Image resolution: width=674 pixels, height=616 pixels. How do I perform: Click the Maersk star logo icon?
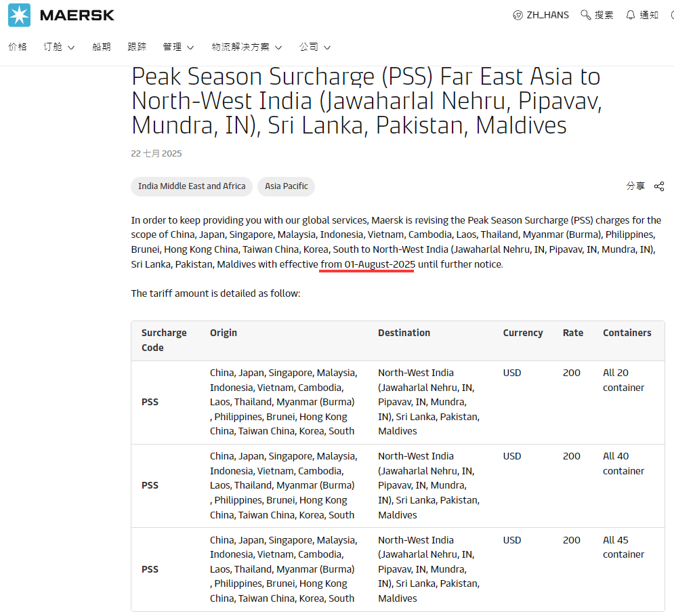point(20,15)
